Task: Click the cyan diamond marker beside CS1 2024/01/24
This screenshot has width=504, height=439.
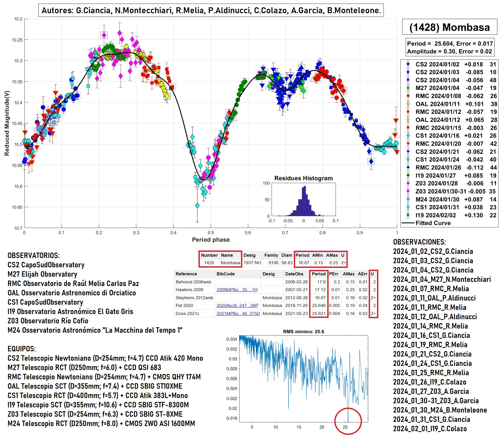Action: coord(408,159)
